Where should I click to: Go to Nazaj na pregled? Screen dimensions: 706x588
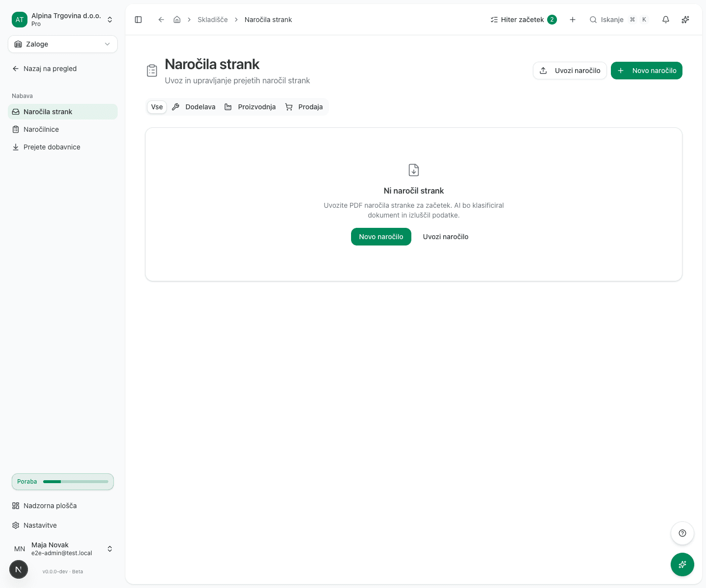point(63,69)
